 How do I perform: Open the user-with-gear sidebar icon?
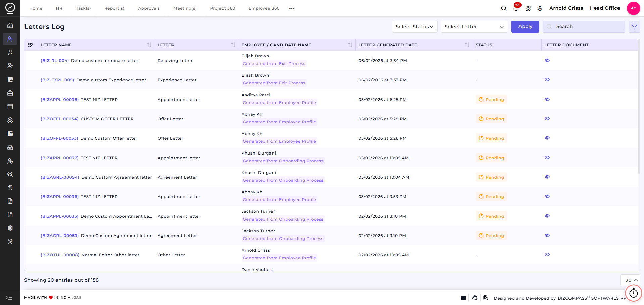coord(10,161)
